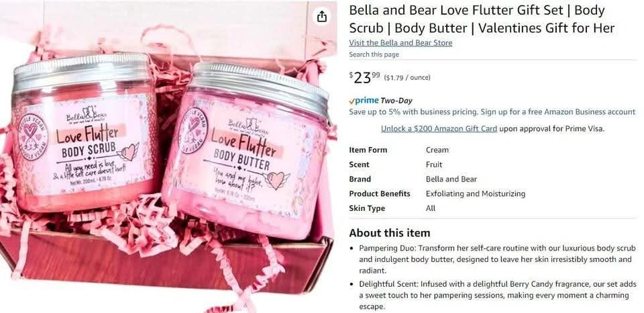This screenshot has height=313, width=644.
Task: Click the Love Flutter Body Butter jar
Action: [x=246, y=150]
